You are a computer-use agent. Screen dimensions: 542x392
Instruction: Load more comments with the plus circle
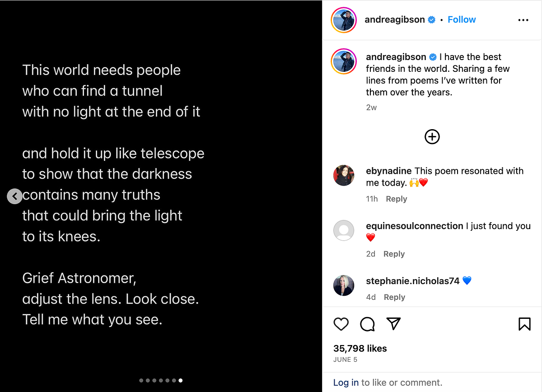[x=432, y=136]
